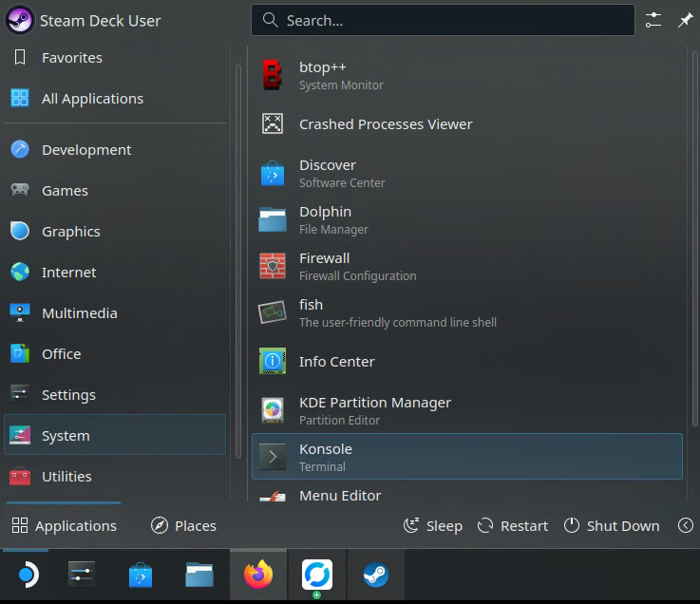
Task: Open Dolphin folder icon in taskbar
Action: [199, 575]
